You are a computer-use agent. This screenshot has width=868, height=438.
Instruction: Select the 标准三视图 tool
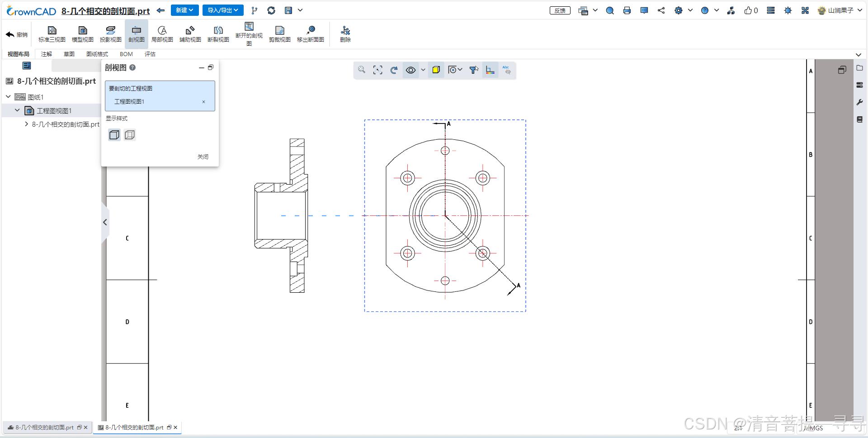[x=52, y=34]
